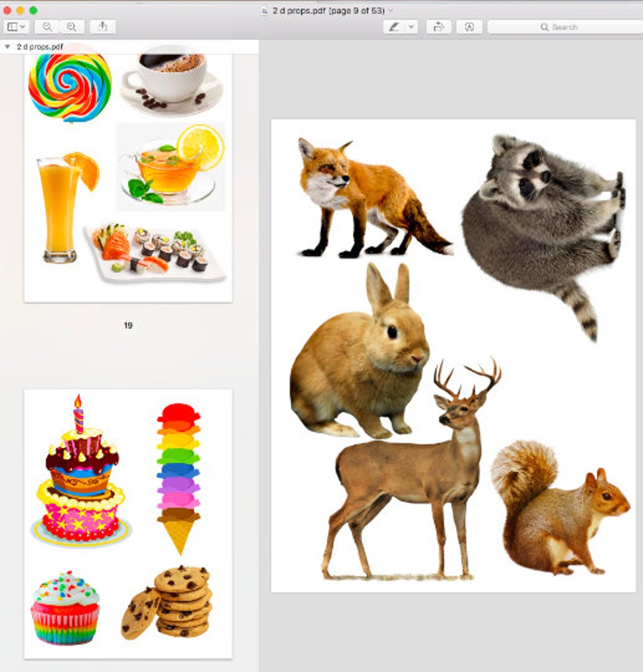Click the magnifier icon inside the Search field
Image resolution: width=643 pixels, height=672 pixels.
tap(544, 27)
